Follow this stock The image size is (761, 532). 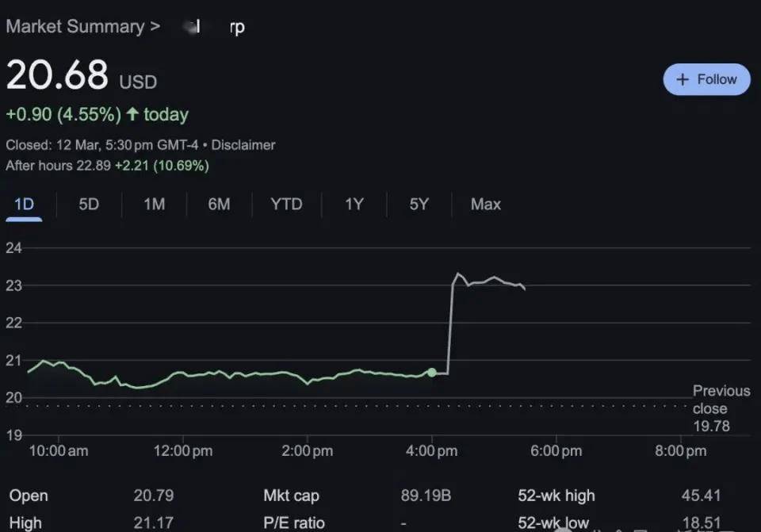(706, 79)
